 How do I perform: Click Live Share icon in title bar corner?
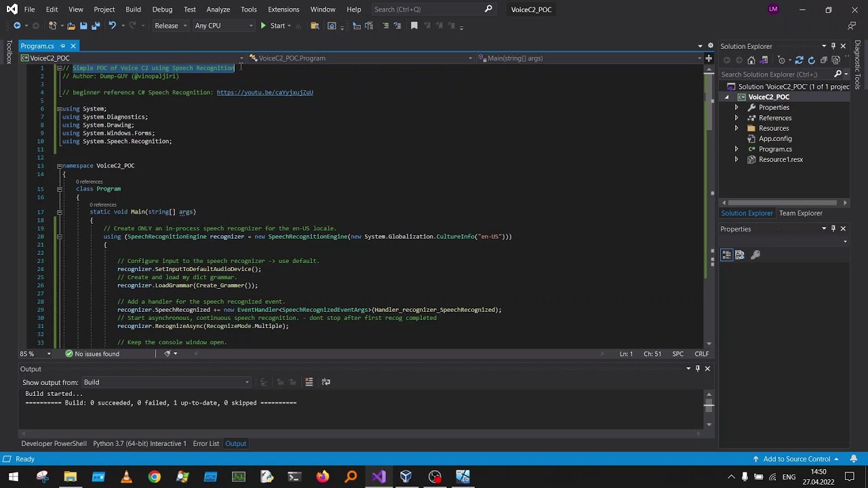pyautogui.click(x=852, y=26)
